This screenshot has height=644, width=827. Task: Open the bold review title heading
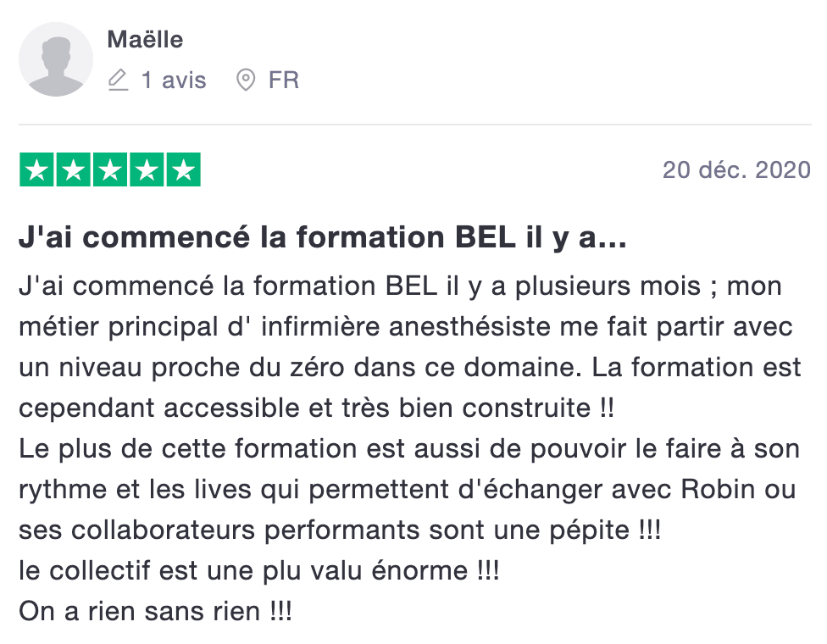pos(323,238)
